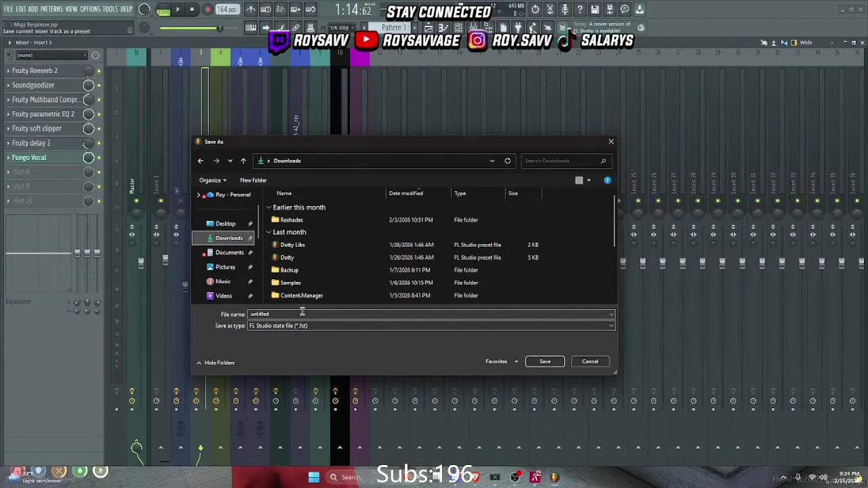
Task: Sort by Type column
Action: click(x=460, y=193)
